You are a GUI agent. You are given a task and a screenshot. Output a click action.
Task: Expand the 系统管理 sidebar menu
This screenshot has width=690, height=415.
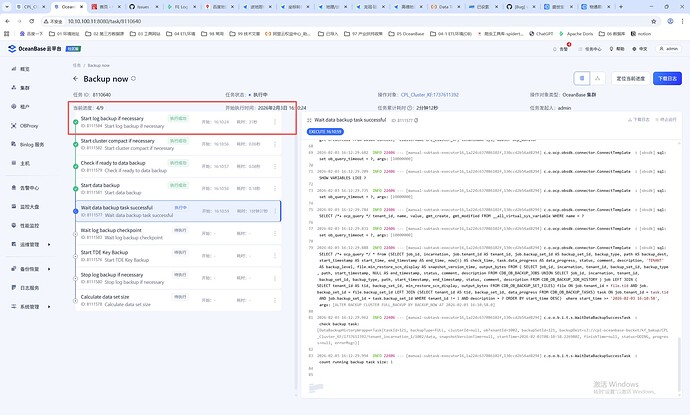pos(30,307)
